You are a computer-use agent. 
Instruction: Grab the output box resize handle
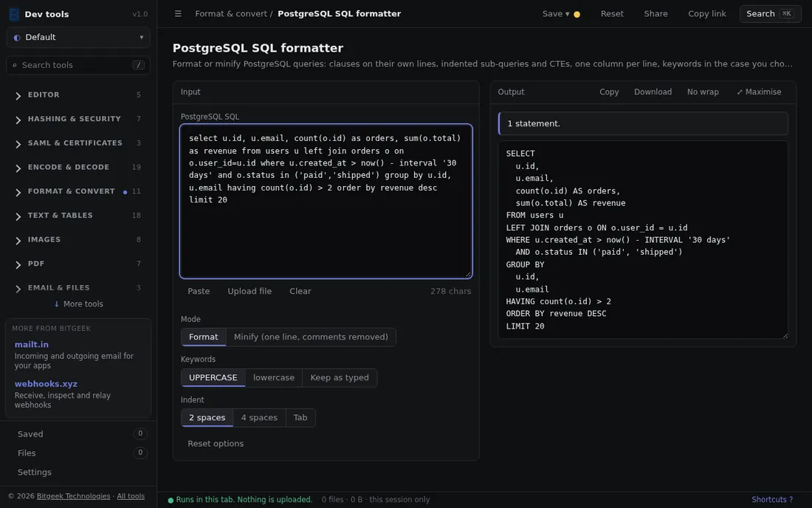pos(785,335)
